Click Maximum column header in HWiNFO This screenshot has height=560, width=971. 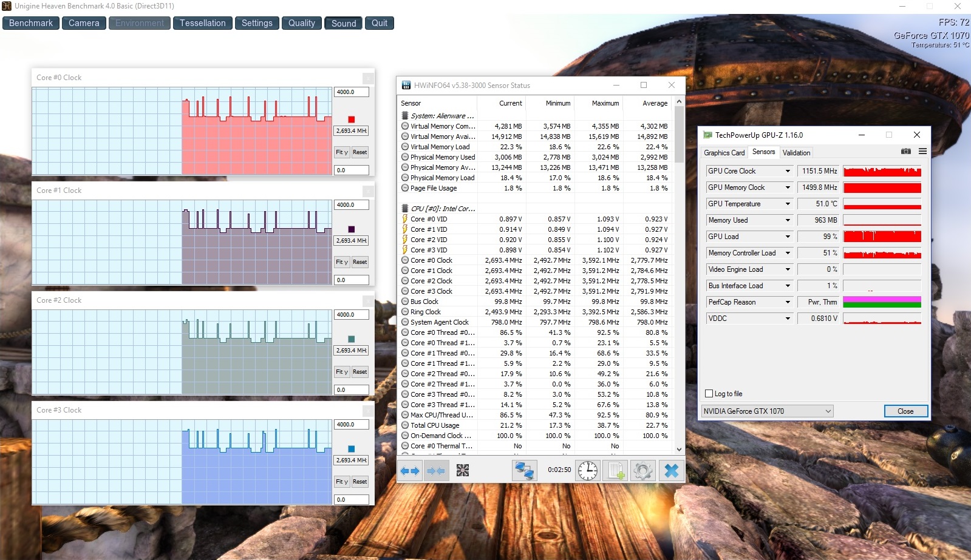605,103
